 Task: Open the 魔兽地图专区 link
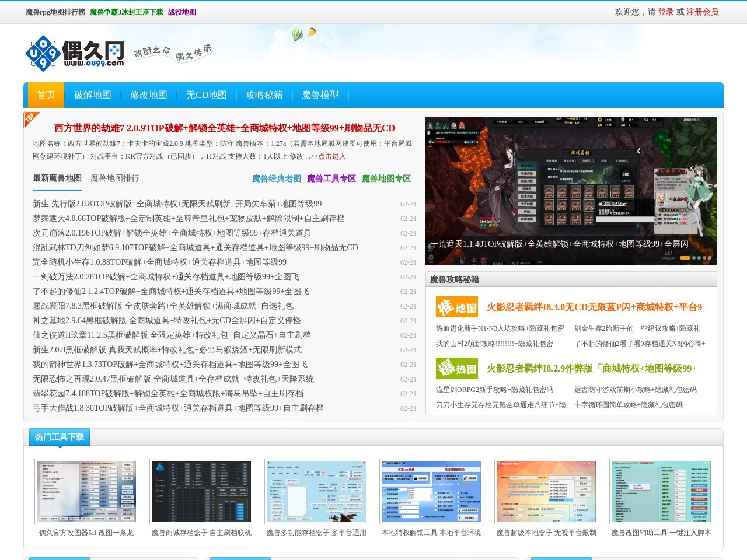coord(386,178)
